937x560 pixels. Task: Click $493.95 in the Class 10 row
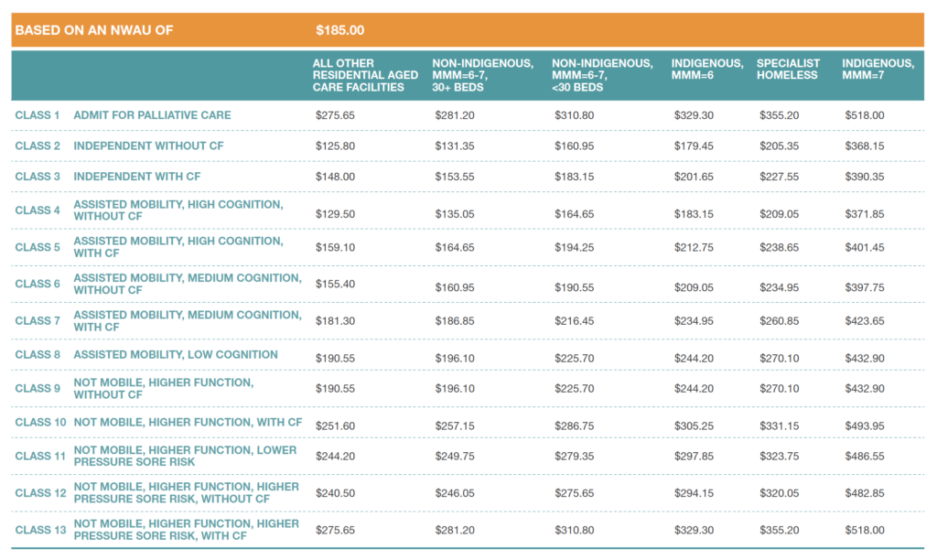point(865,426)
